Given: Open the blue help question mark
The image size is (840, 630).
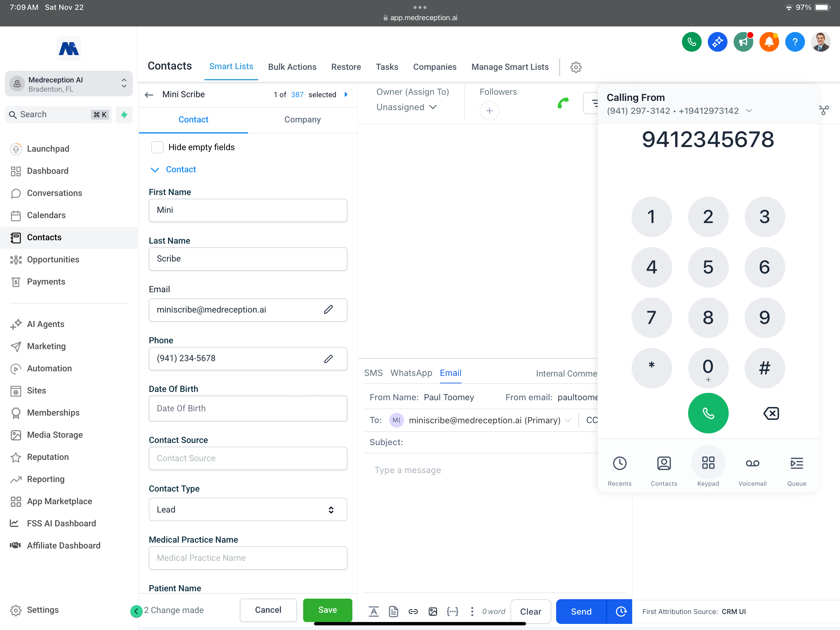Looking at the screenshot, I should [795, 42].
